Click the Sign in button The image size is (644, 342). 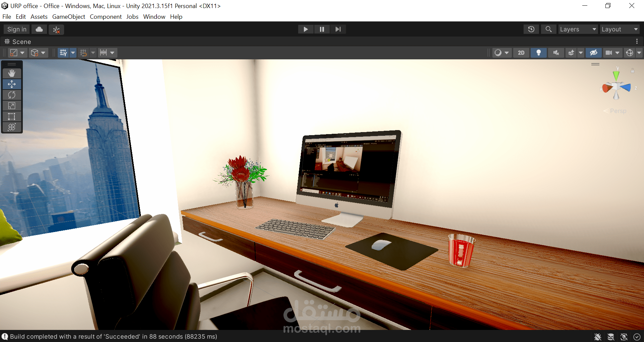coord(16,29)
